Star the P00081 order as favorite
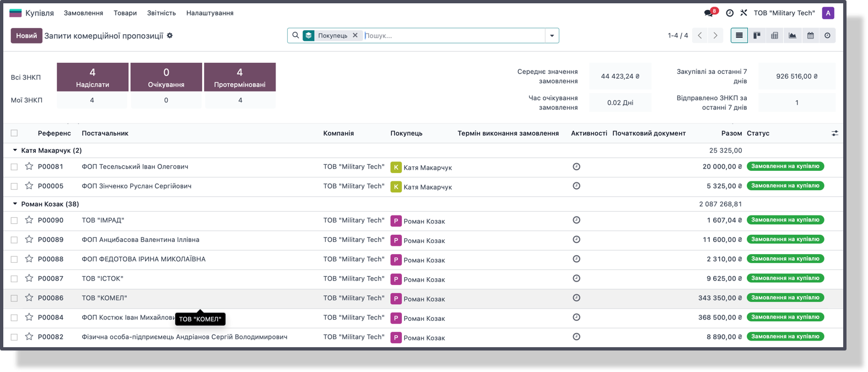 pyautogui.click(x=29, y=166)
